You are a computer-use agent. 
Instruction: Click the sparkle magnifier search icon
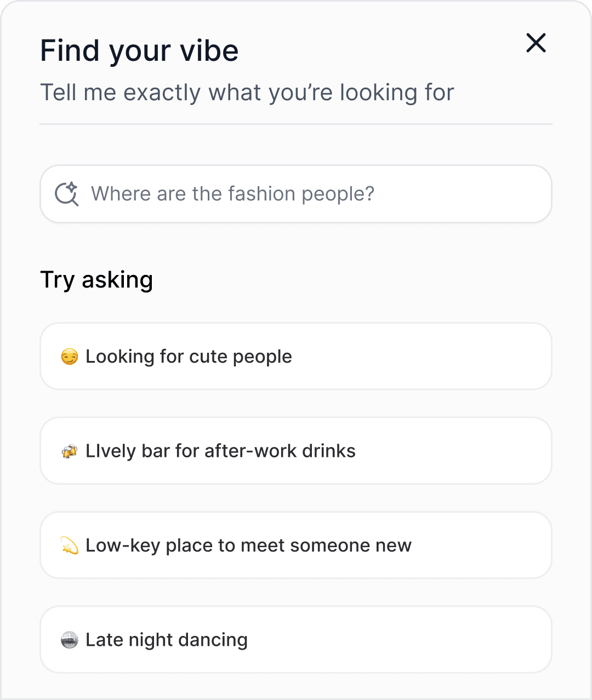pos(67,194)
